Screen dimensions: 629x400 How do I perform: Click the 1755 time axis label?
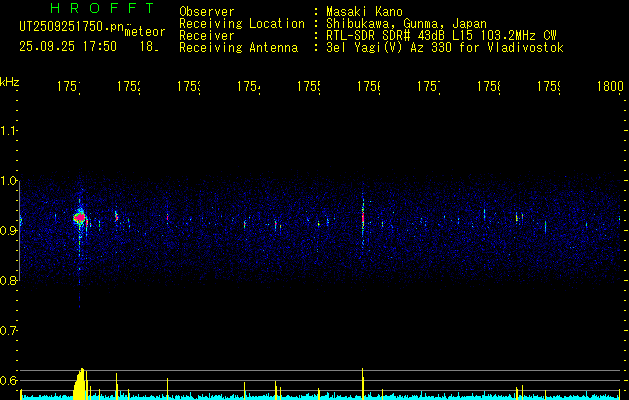point(308,86)
